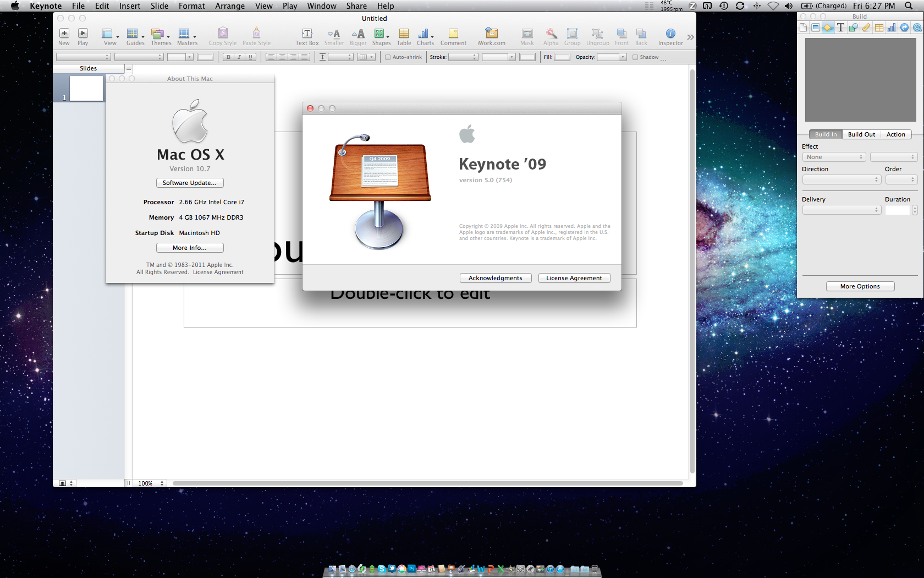
Task: Open the Hyperlink inspector pane
Action: pyautogui.click(x=904, y=28)
